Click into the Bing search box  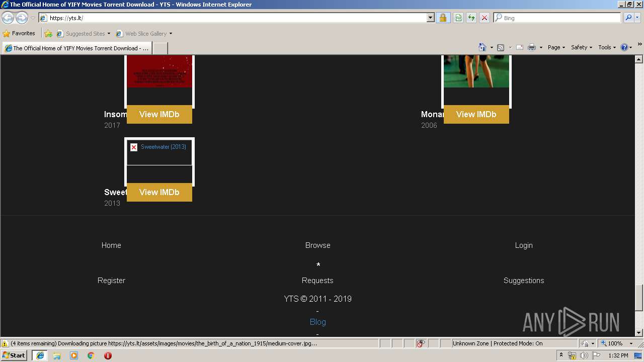[557, 18]
